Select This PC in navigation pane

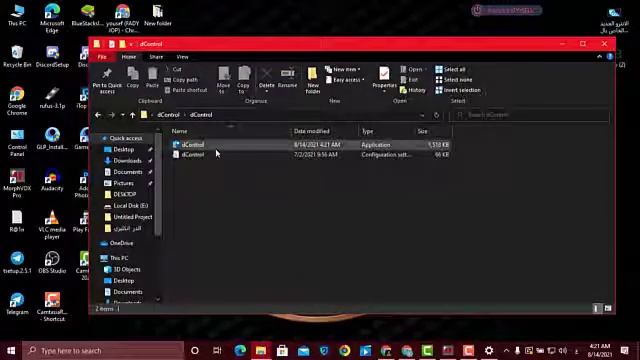pos(115,258)
